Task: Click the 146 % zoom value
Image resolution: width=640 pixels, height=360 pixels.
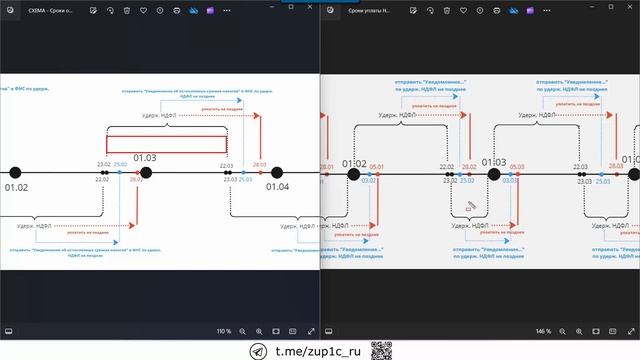Action: pyautogui.click(x=543, y=331)
